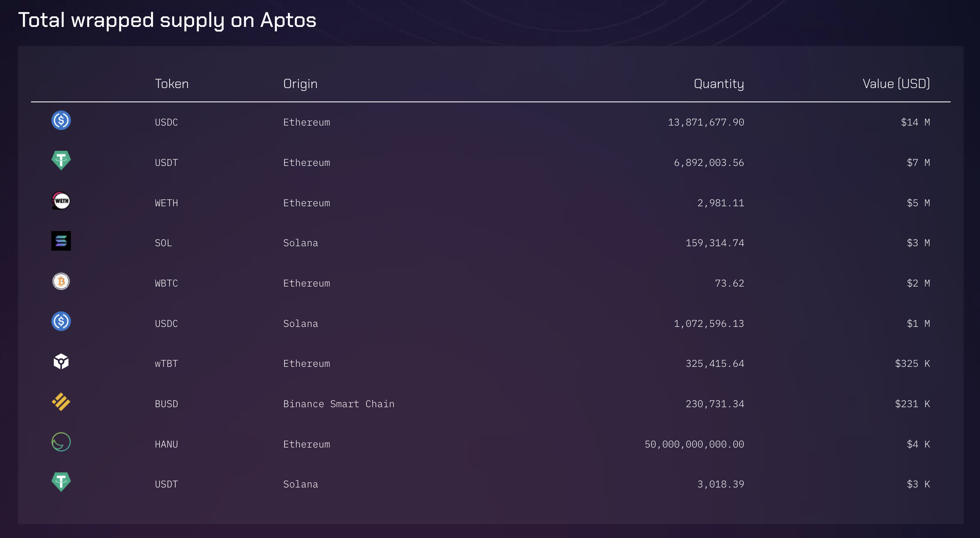Click the HANU circle icon
Viewport: 980px width, 538px height.
click(61, 442)
